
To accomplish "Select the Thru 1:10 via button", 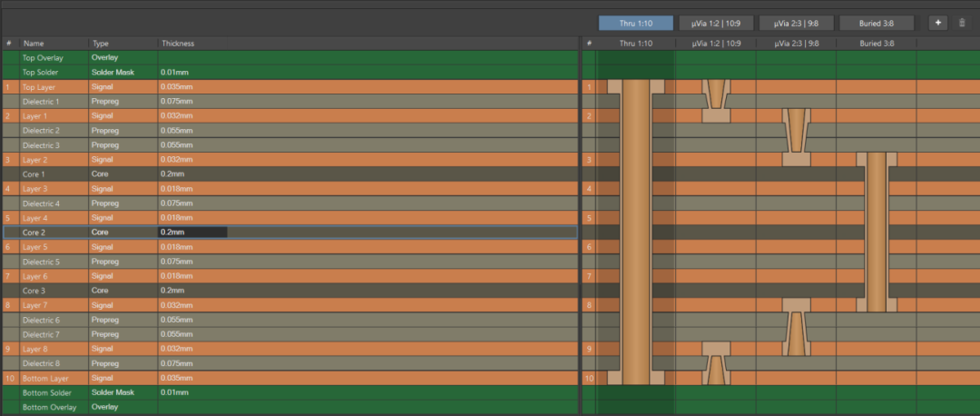I will coord(635,23).
